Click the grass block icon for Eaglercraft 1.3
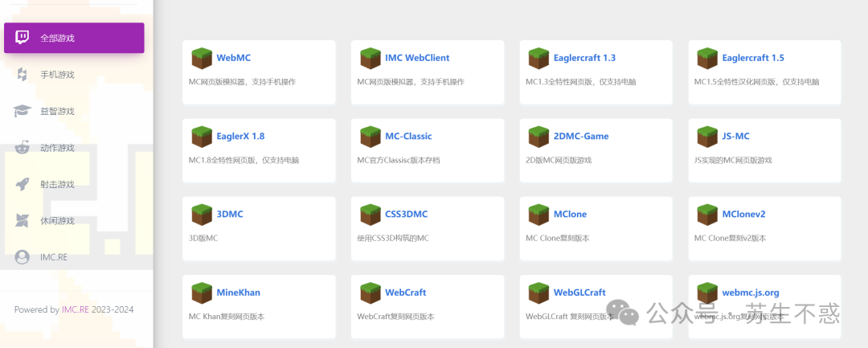The width and height of the screenshot is (868, 348). click(x=538, y=58)
